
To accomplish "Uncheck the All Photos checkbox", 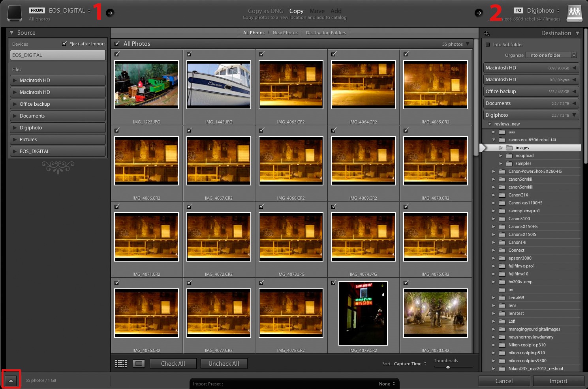I will (117, 43).
